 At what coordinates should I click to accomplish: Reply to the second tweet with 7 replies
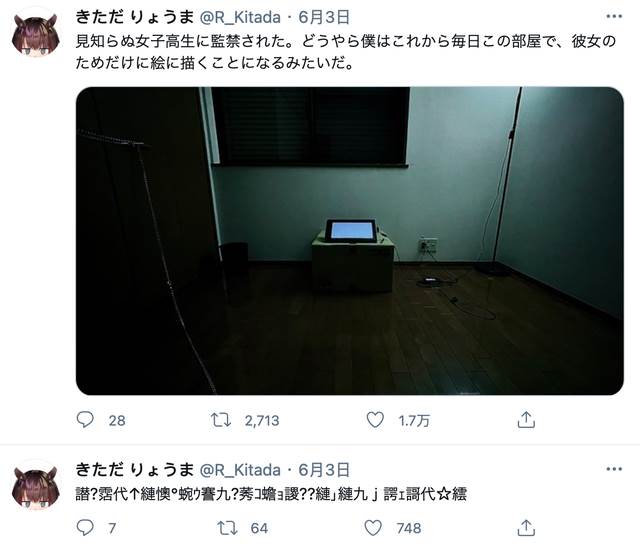click(85, 527)
